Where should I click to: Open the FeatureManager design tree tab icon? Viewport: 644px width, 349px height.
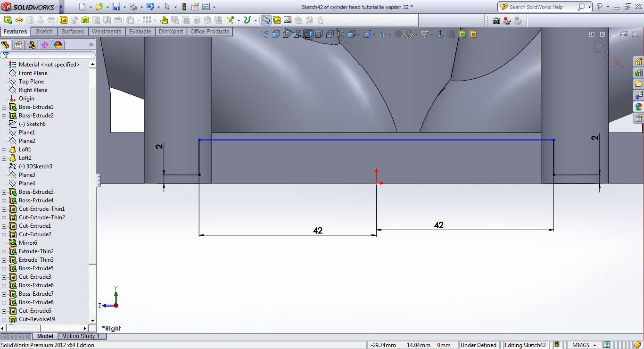5,45
